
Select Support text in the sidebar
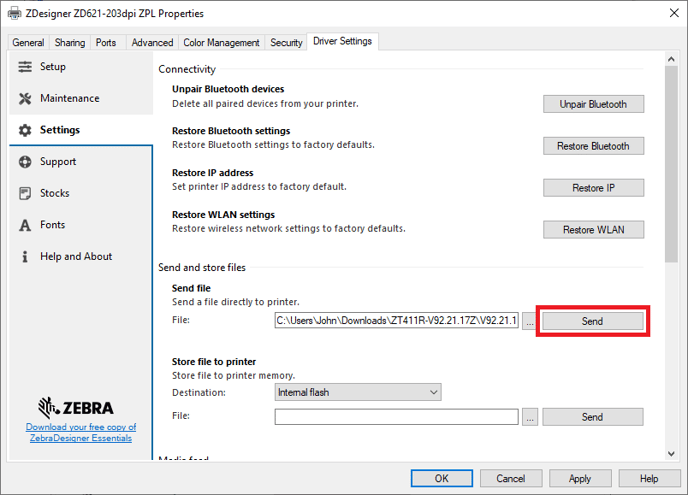[58, 162]
